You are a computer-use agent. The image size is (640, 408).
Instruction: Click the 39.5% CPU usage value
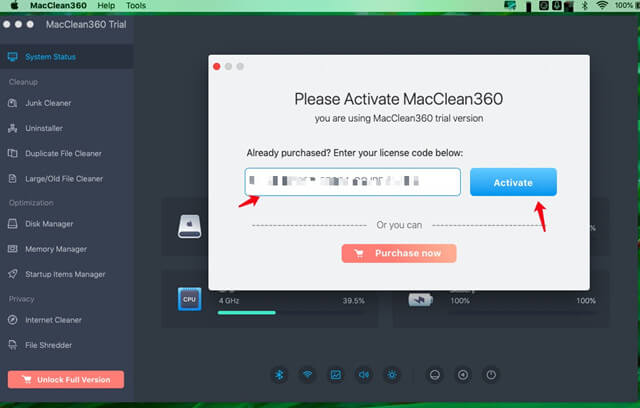[353, 301]
